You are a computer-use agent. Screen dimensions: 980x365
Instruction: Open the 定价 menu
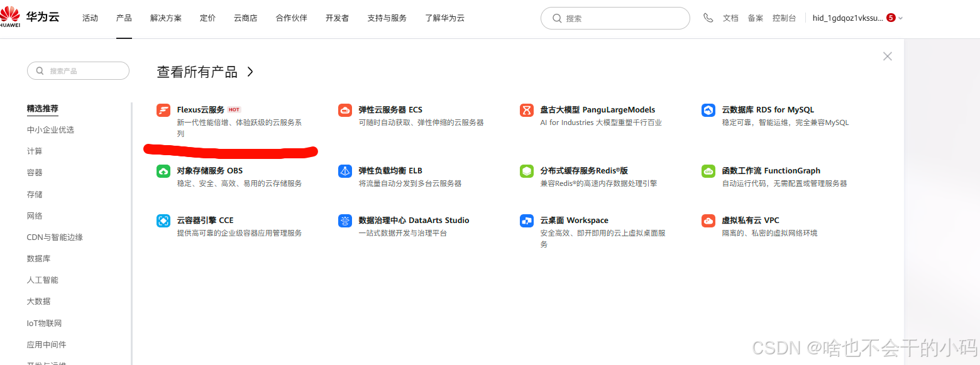pos(207,18)
